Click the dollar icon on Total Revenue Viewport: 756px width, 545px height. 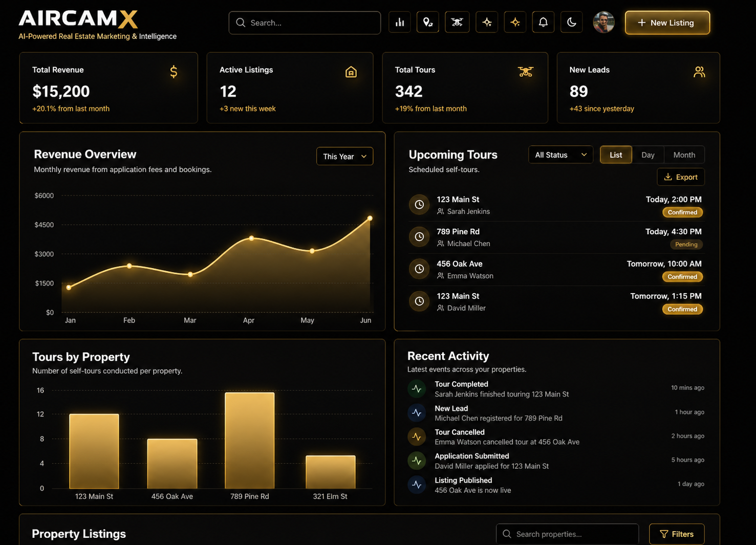174,72
